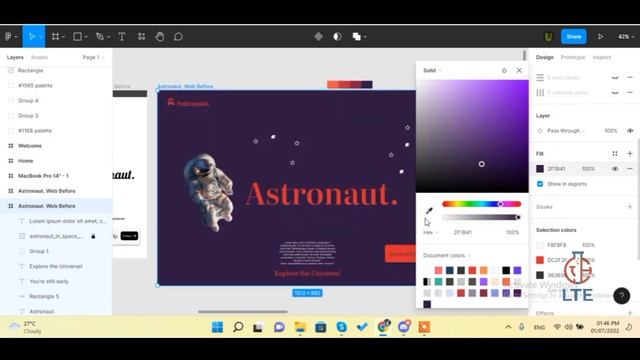This screenshot has width=640, height=360.
Task: Remove the 2F1B41 fill
Action: (630, 169)
